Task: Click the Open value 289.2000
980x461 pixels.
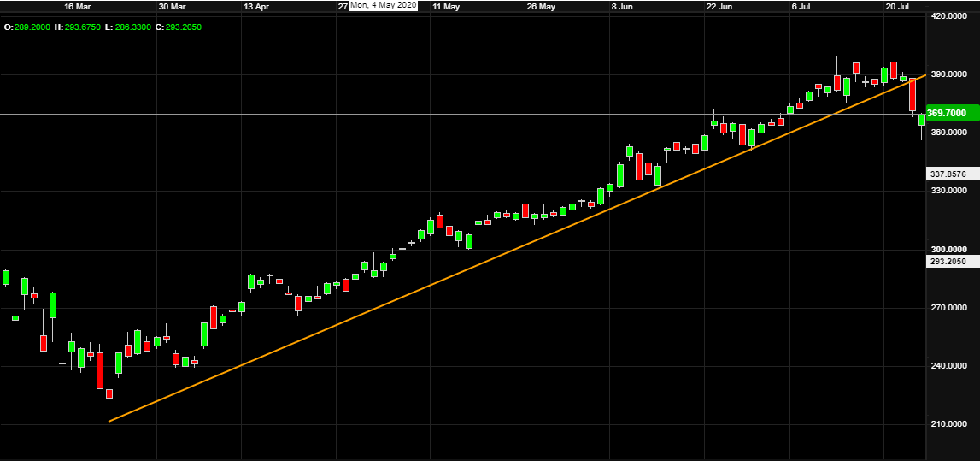Action: pos(32,27)
